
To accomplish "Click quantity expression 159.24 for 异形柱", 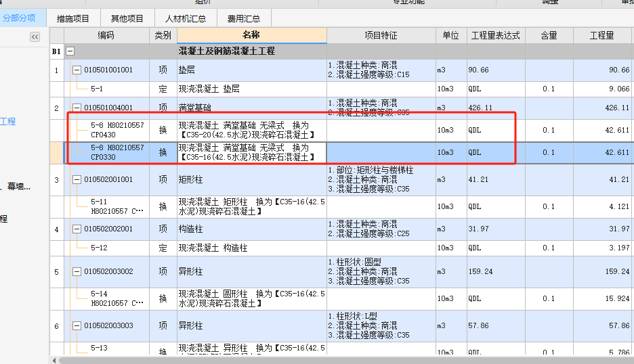I will coord(496,271).
